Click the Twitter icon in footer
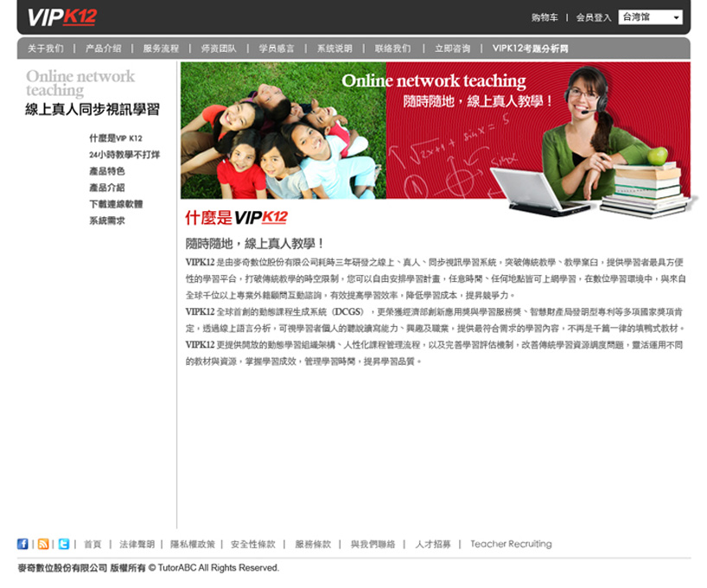 tap(64, 544)
